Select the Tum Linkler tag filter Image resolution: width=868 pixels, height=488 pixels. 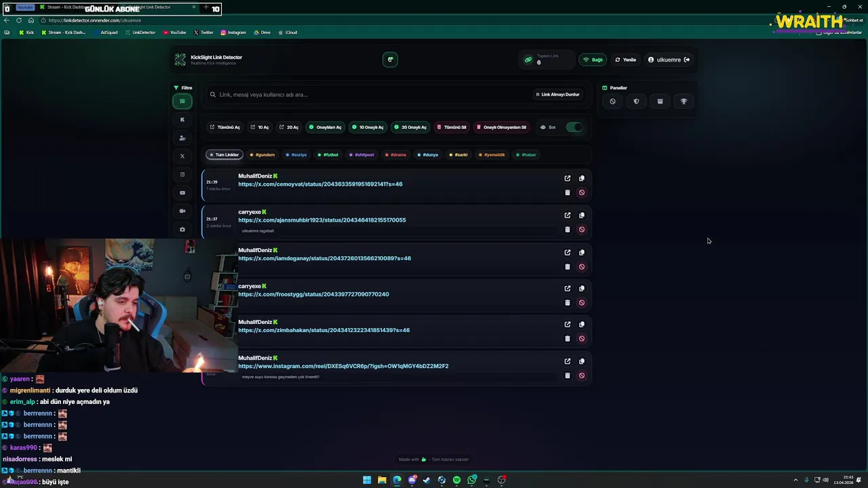(224, 155)
